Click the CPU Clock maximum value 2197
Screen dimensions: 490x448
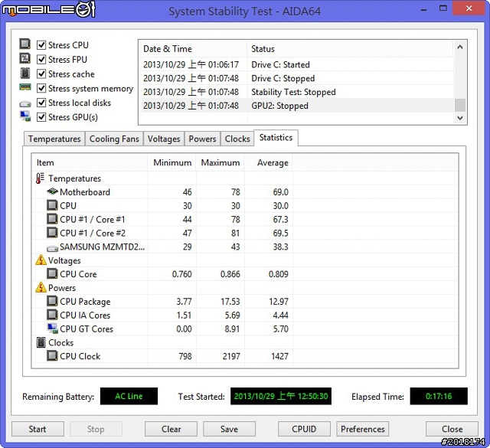click(231, 356)
